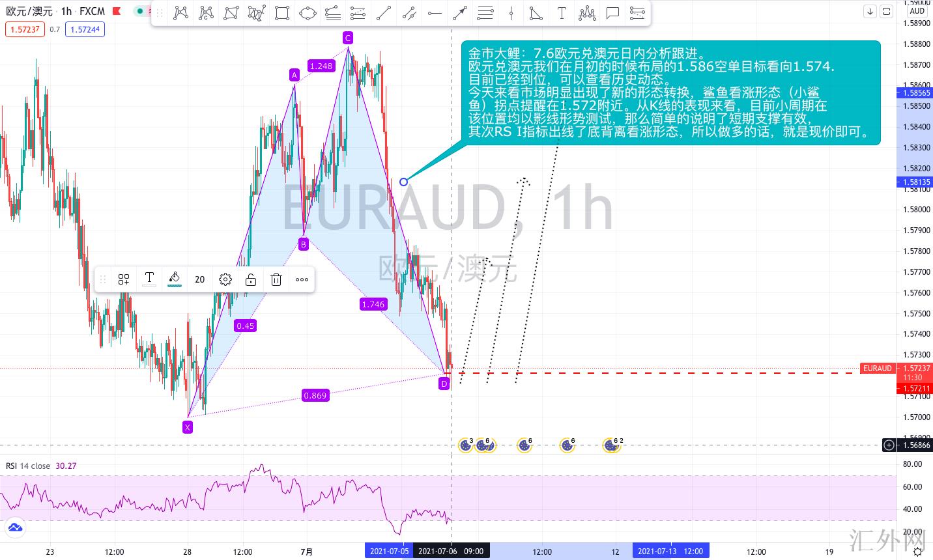
Task: Select the ABCD pattern drawing tool
Action: click(231, 12)
